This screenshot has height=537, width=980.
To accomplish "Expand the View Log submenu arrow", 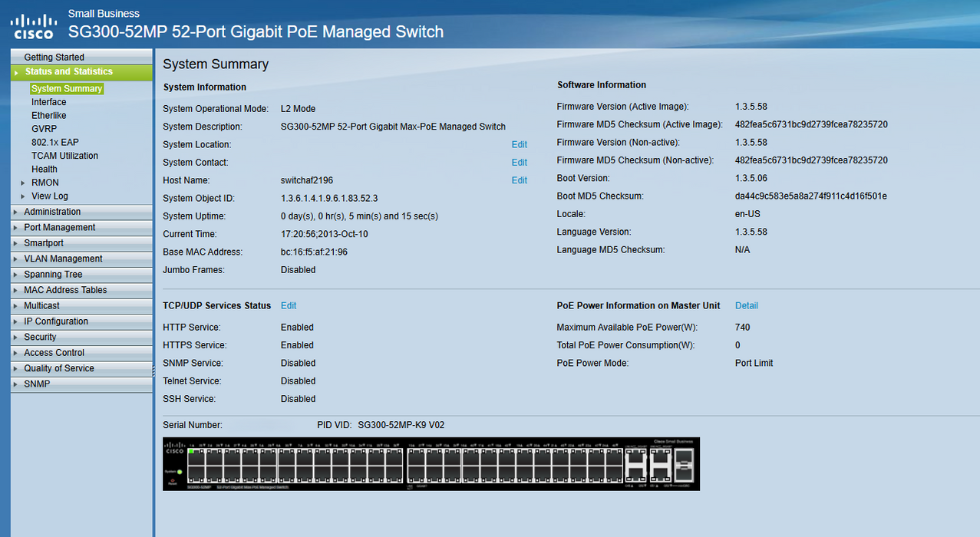I will click(23, 196).
